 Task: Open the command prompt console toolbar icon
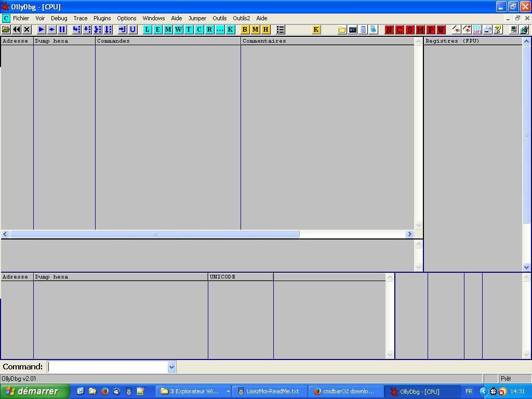pyautogui.click(x=353, y=30)
